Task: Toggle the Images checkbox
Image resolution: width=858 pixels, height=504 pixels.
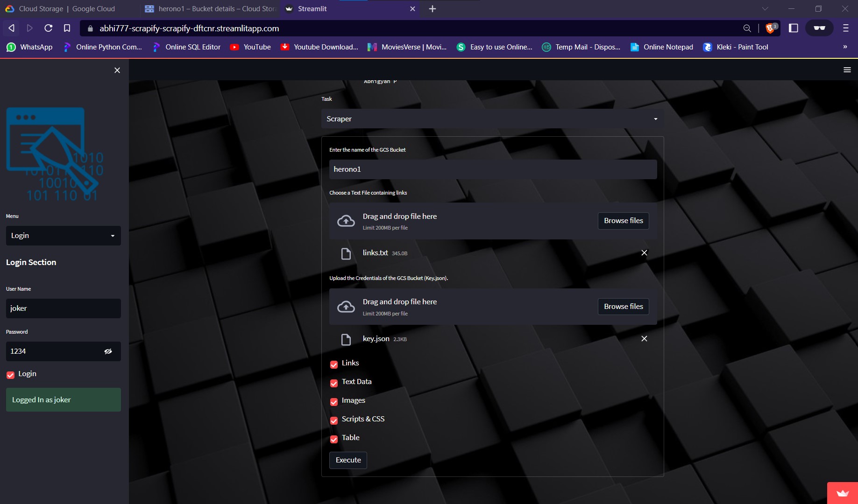Action: tap(334, 402)
